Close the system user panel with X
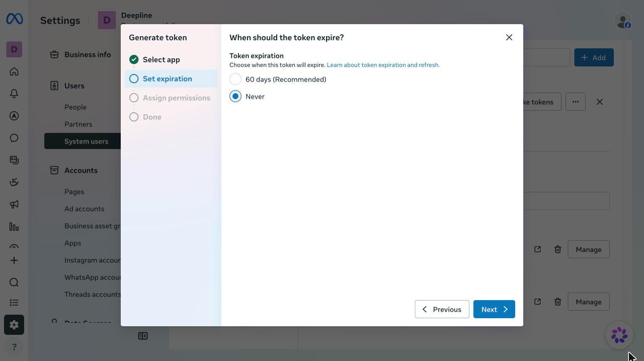This screenshot has height=361, width=644. (x=600, y=102)
